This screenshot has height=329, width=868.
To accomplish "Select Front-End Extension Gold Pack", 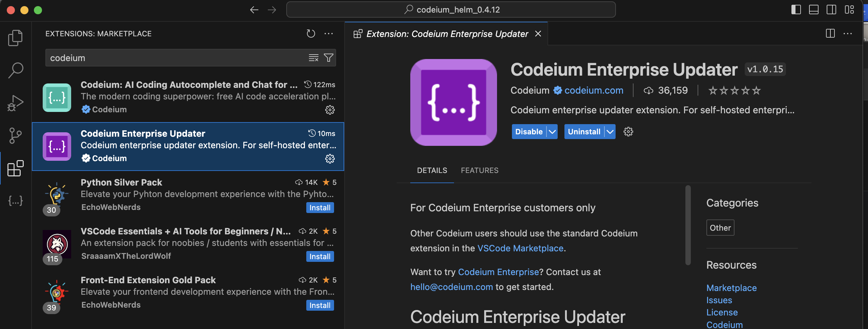I will point(188,293).
